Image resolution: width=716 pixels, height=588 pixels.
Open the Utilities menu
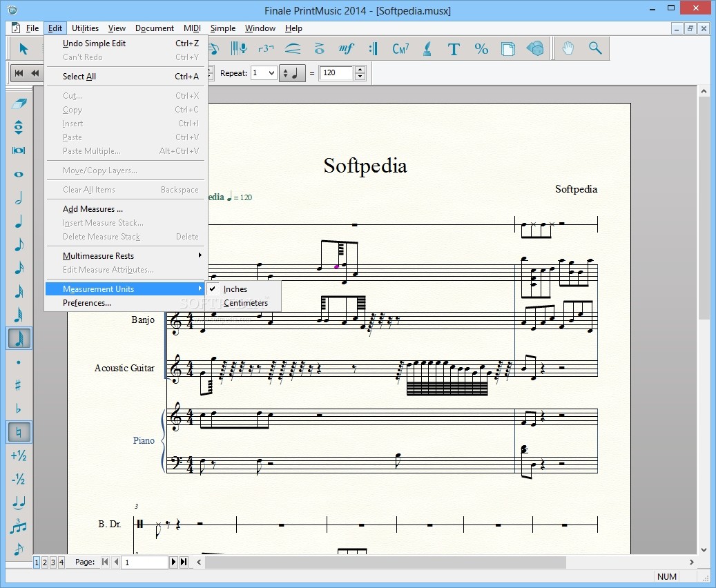click(x=86, y=28)
